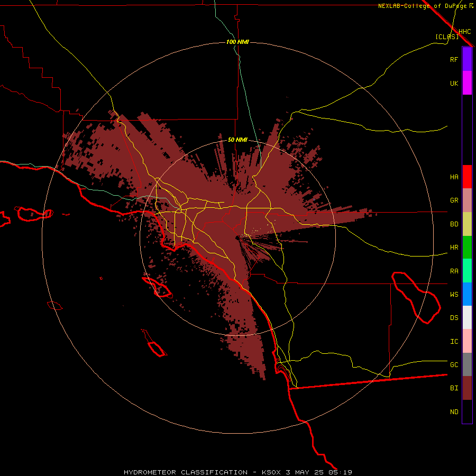Click the HR legend label
Screen dimensions: 476x476
pos(454,248)
